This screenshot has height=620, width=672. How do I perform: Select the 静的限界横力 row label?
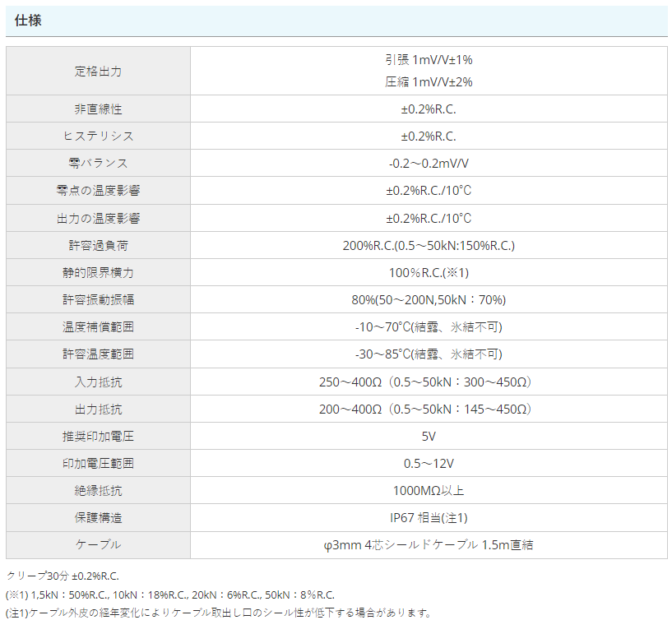coord(98,272)
